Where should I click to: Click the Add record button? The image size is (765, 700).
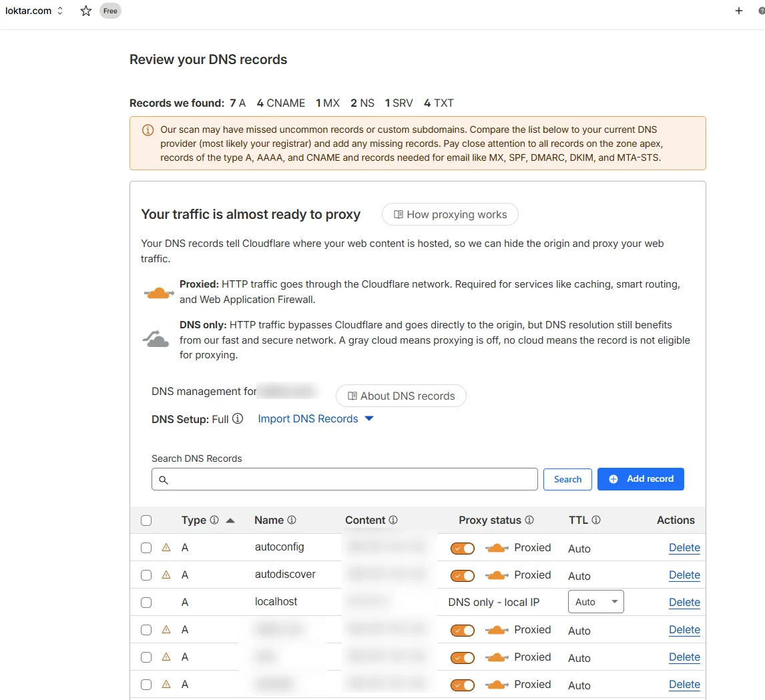(x=640, y=479)
